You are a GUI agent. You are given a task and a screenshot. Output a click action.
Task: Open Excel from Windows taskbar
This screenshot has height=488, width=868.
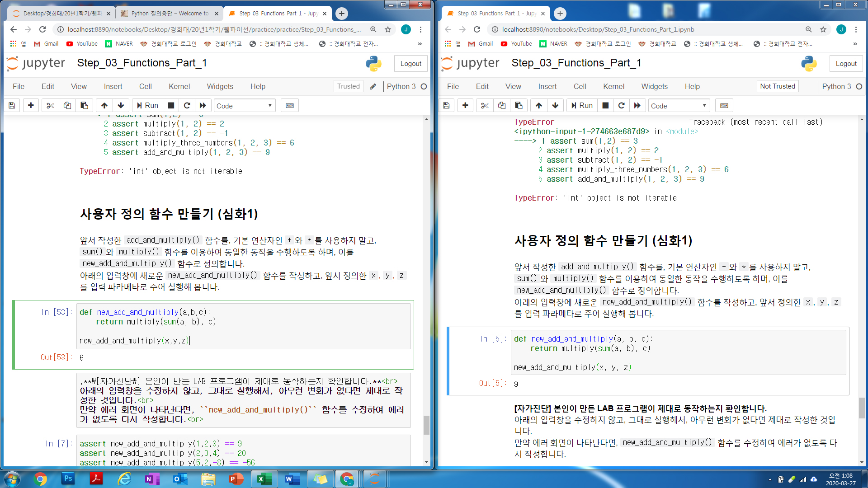coord(264,479)
